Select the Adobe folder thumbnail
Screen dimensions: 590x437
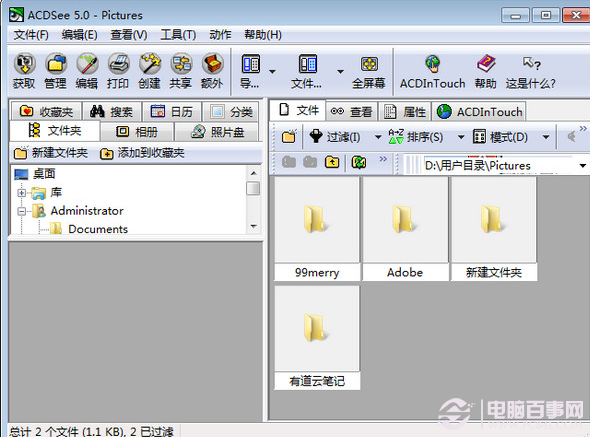405,229
